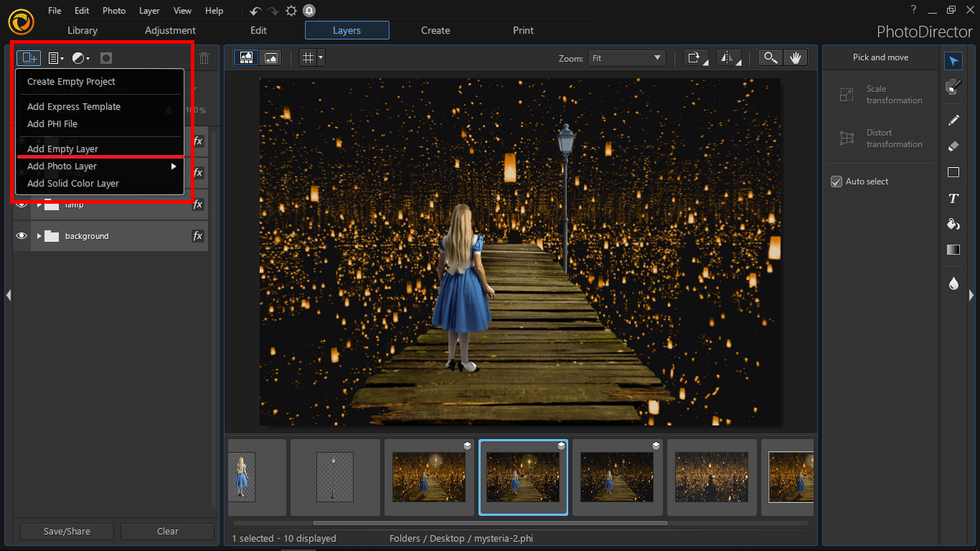
Task: Select the zoom magnifier tool
Action: pos(771,58)
